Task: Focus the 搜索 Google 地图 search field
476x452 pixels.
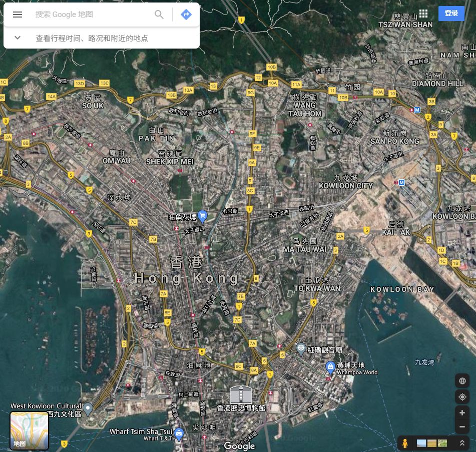Action: point(90,15)
